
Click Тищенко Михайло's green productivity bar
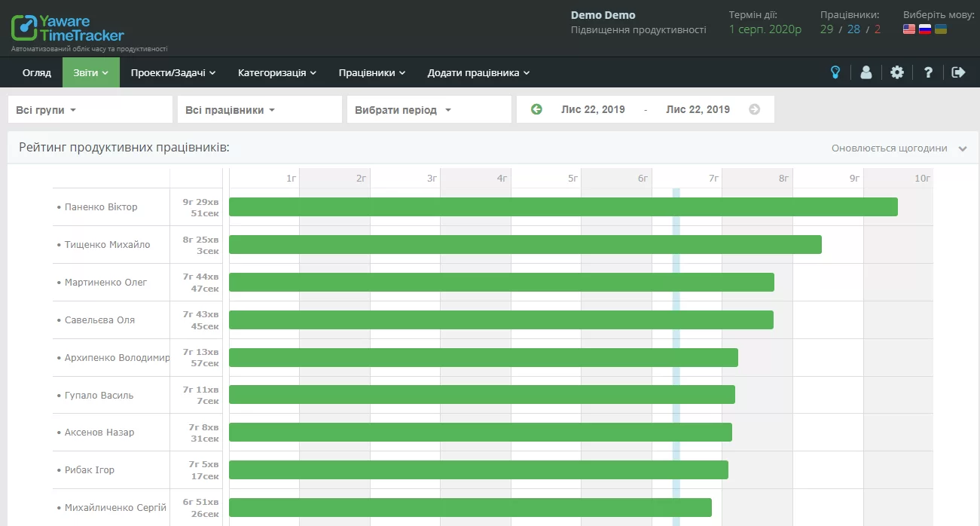click(x=525, y=244)
